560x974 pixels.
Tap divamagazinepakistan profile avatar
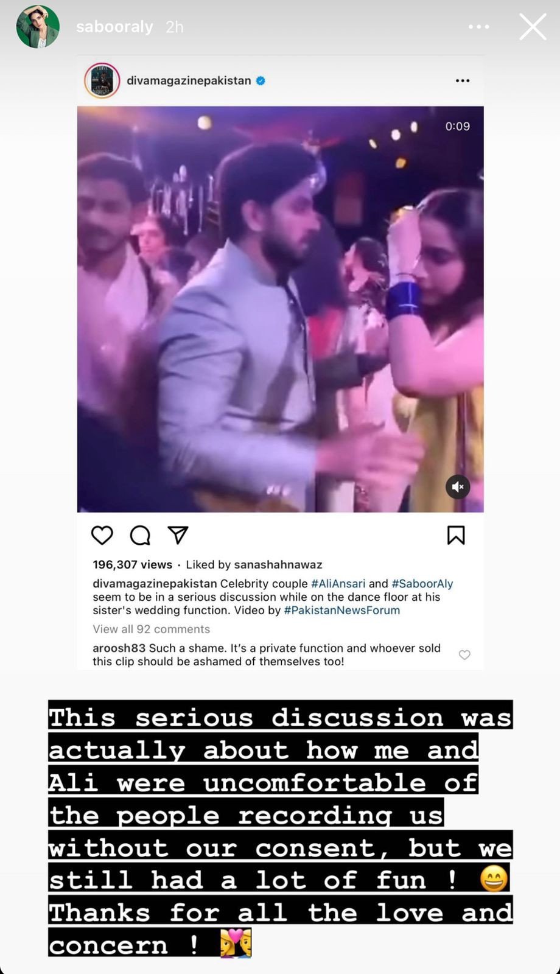[x=102, y=80]
